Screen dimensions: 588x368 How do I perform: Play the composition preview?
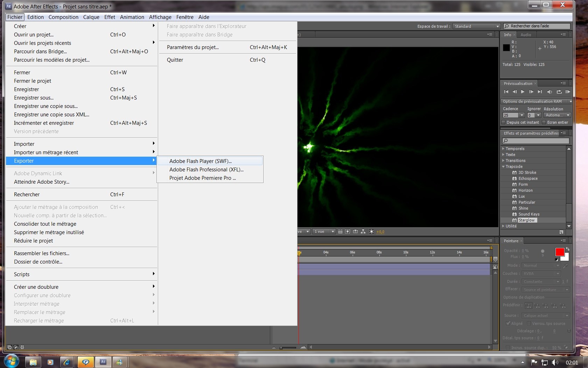pos(523,92)
